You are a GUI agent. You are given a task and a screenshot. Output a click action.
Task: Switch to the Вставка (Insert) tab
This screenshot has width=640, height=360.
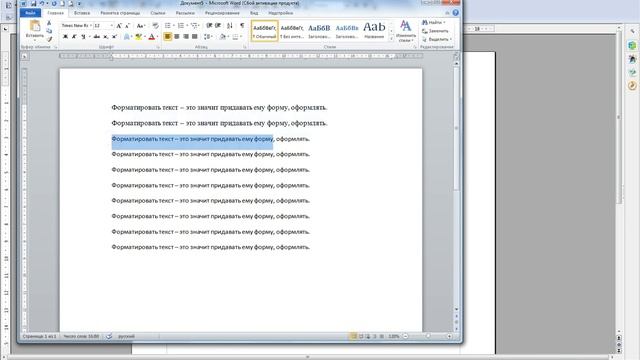pyautogui.click(x=82, y=13)
